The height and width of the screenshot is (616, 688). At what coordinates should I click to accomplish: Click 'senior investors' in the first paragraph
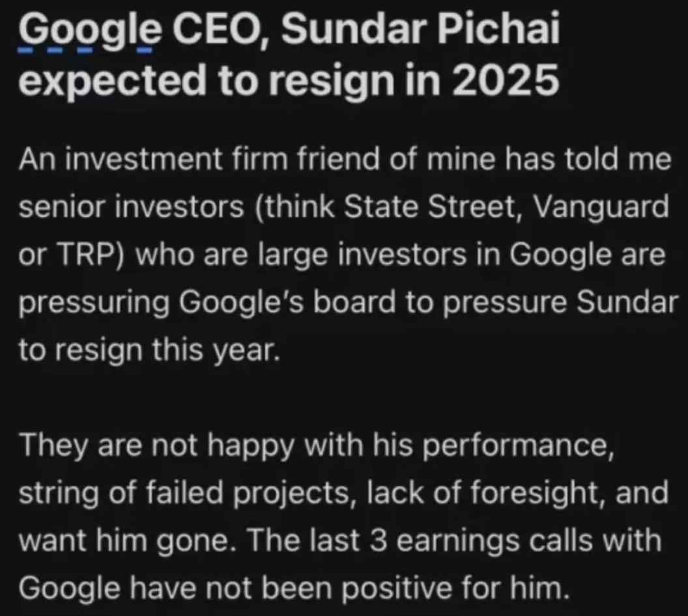click(131, 206)
